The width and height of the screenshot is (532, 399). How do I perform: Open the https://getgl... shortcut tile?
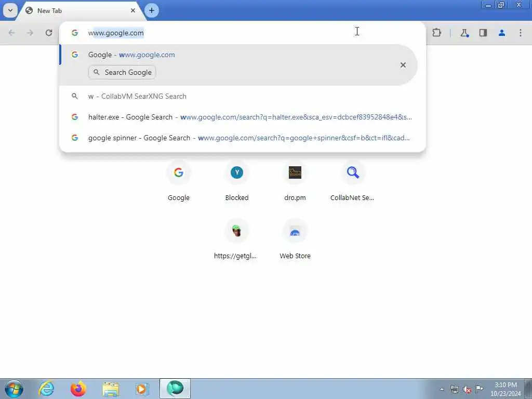[237, 239]
